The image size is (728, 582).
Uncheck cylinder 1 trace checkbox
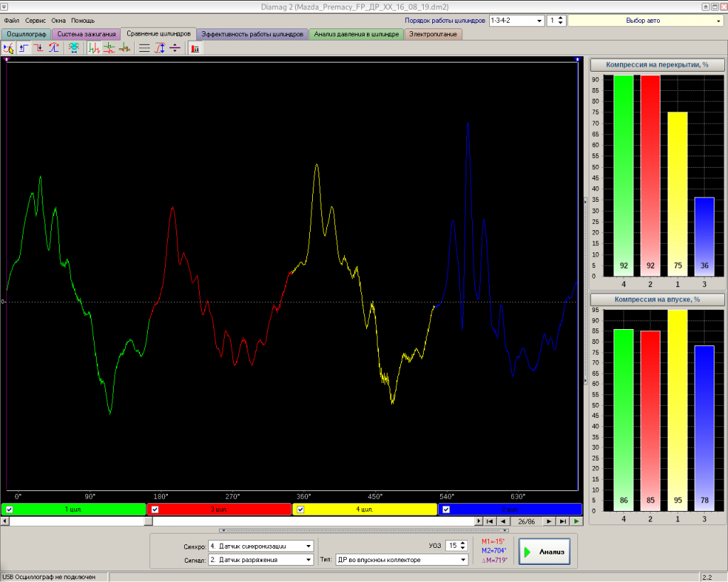pos(9,509)
